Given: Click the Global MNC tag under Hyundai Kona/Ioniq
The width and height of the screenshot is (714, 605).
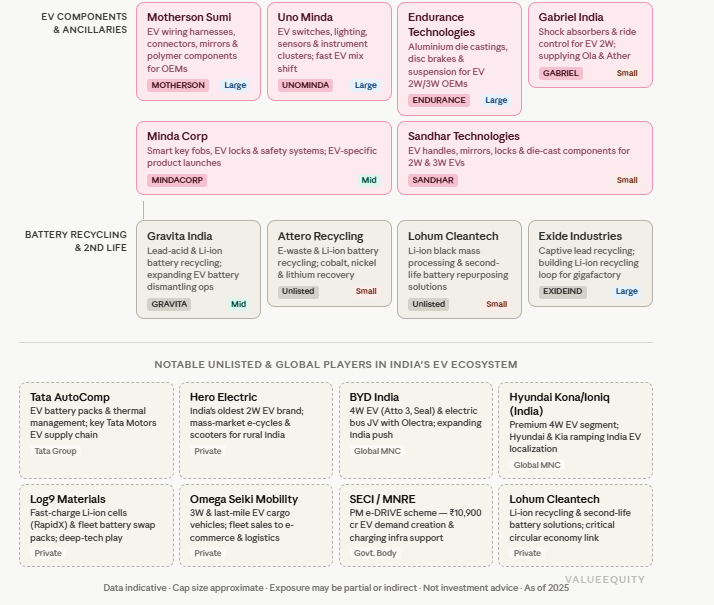Looking at the screenshot, I should (537, 465).
